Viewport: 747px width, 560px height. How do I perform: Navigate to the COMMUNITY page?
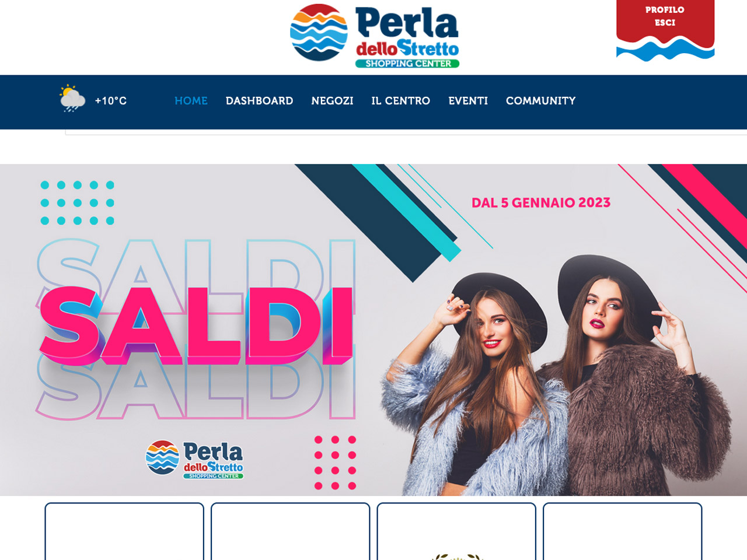point(541,101)
